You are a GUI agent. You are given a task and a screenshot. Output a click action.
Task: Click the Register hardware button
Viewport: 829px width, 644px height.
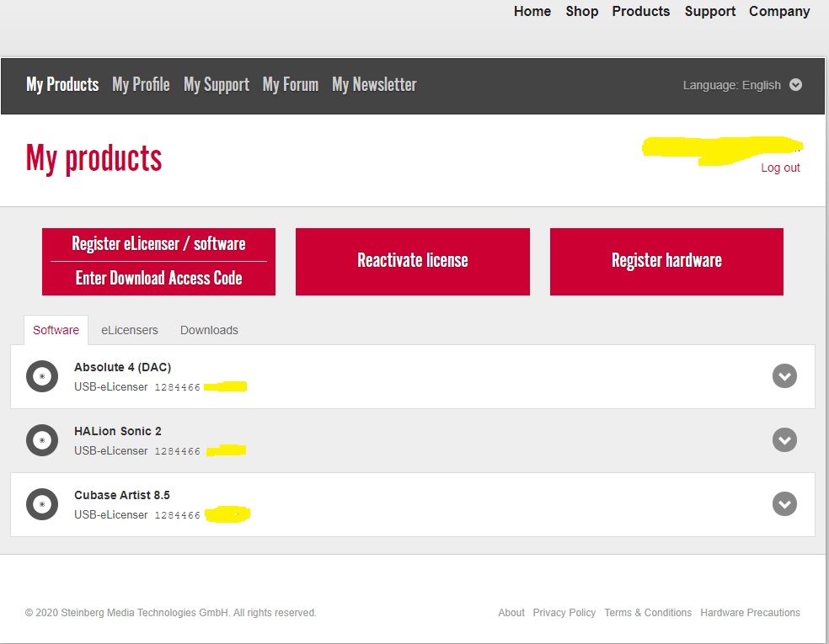click(x=666, y=262)
